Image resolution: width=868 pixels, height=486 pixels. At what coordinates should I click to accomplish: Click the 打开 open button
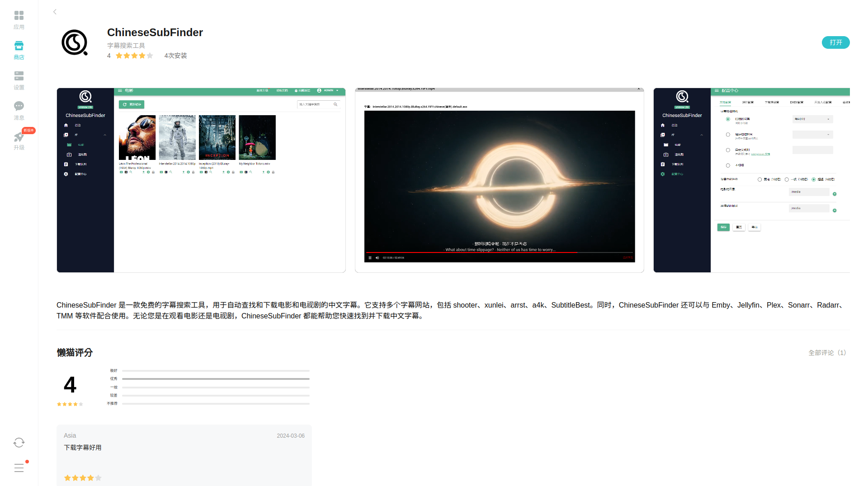click(835, 42)
